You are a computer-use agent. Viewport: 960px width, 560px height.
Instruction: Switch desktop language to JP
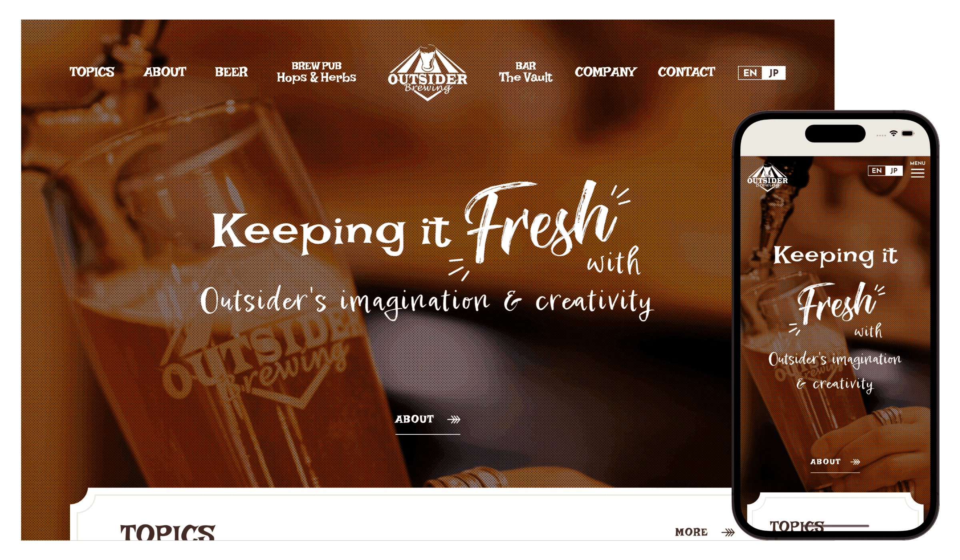[x=774, y=73]
